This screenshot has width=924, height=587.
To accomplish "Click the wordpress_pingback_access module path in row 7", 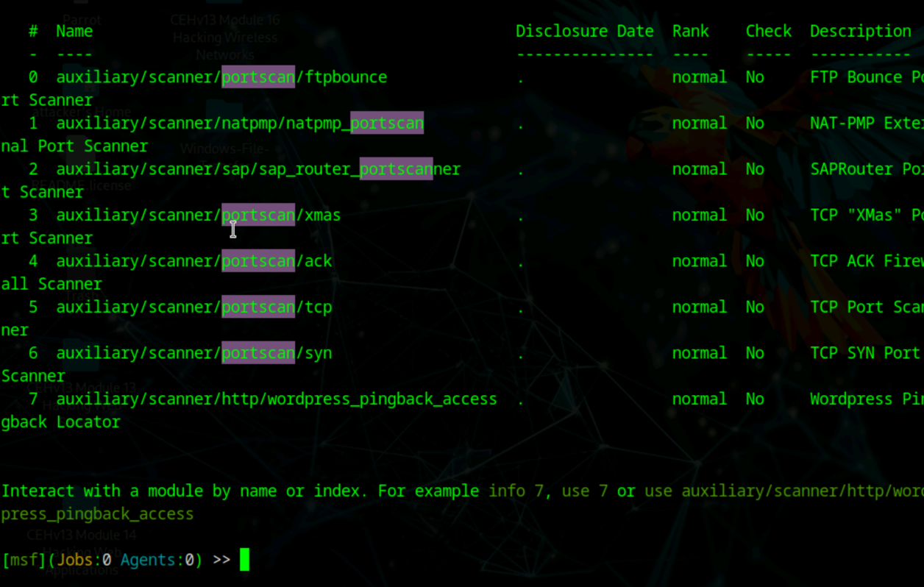I will (277, 399).
